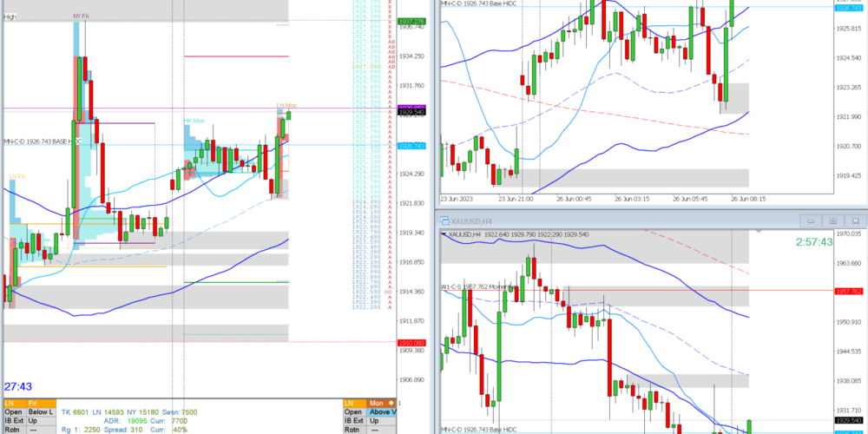Click the blue 27:43 countdown timer
This screenshot has height=434, width=868.
click(17, 386)
